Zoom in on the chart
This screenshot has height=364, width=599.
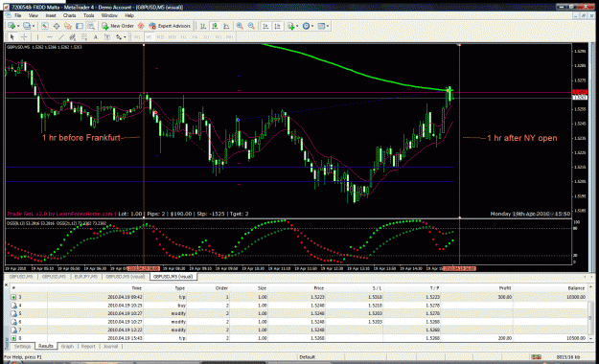click(240, 26)
